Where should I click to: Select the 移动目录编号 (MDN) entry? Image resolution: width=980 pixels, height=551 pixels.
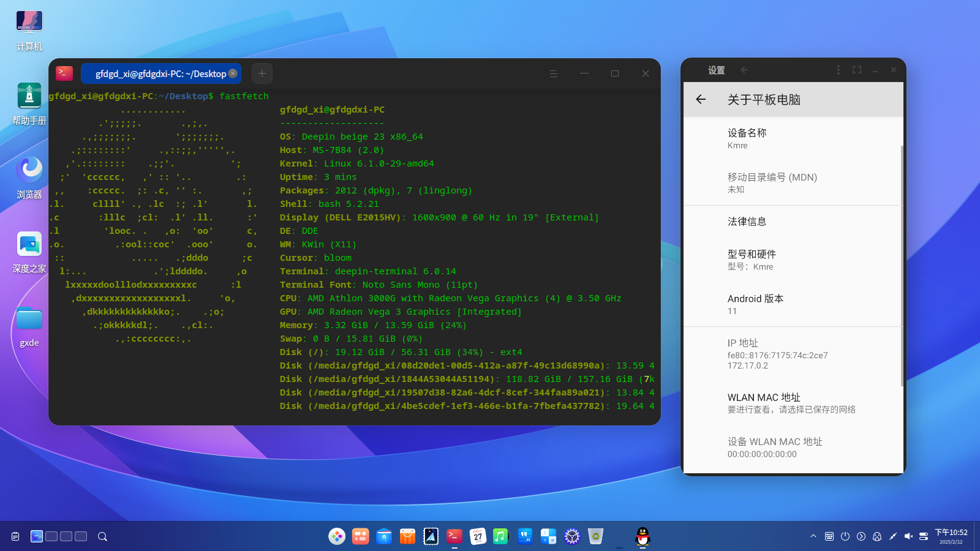(793, 183)
